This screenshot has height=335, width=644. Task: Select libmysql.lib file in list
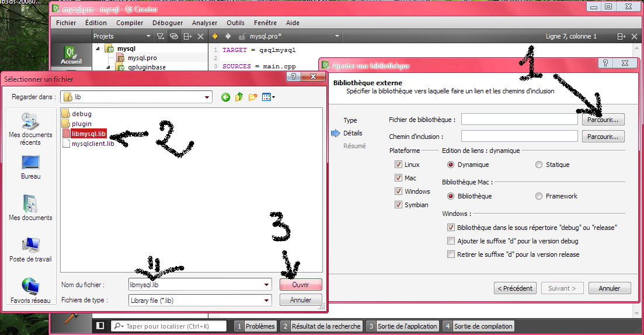coord(85,134)
